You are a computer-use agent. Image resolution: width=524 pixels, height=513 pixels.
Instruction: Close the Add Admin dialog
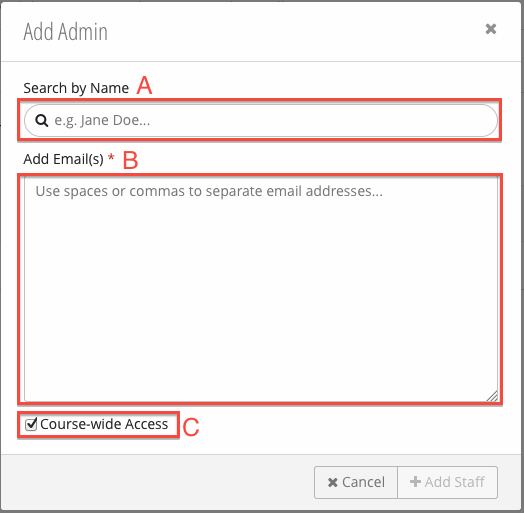[x=491, y=29]
